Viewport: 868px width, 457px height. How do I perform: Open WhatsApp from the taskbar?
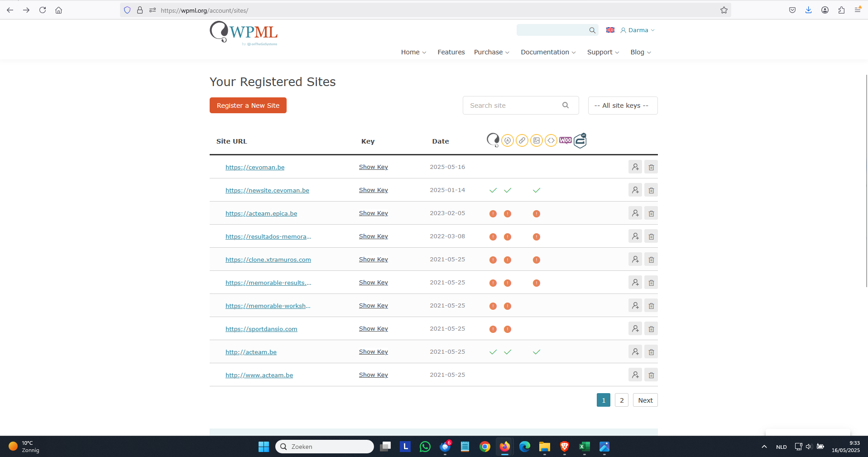click(425, 447)
